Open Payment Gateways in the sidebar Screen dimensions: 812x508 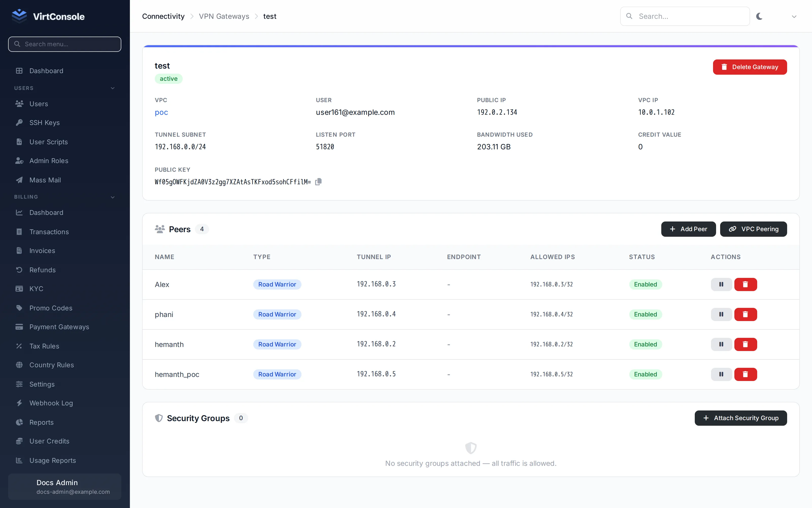pyautogui.click(x=65, y=327)
